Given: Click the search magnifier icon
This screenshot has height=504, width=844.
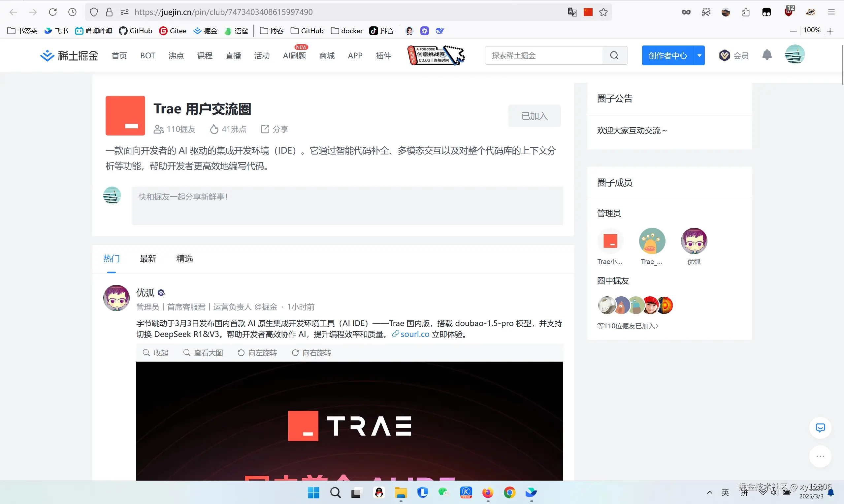Looking at the screenshot, I should point(614,55).
